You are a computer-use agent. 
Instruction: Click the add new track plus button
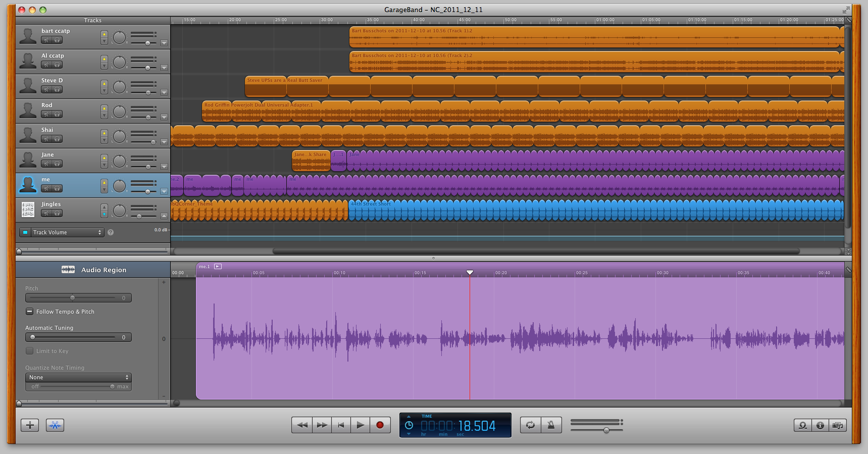[30, 425]
